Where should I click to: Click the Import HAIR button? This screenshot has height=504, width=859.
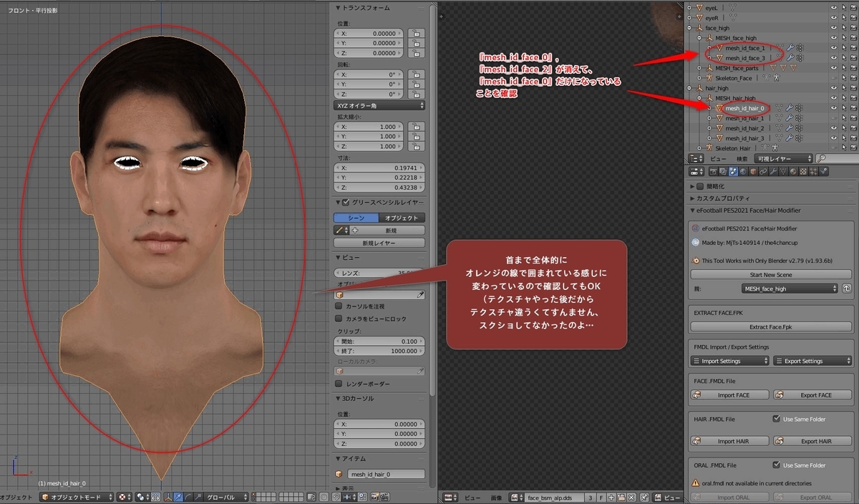click(x=730, y=441)
